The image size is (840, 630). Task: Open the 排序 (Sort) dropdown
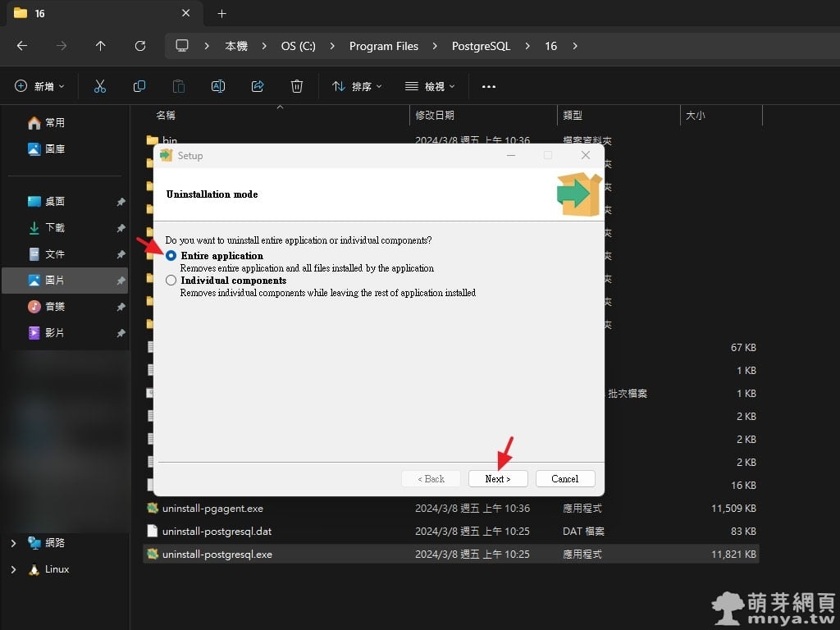click(x=358, y=86)
